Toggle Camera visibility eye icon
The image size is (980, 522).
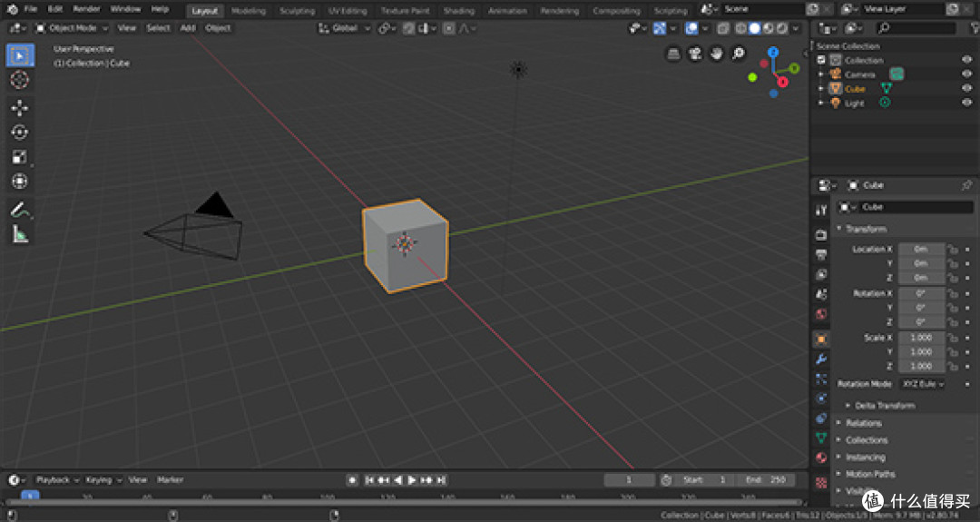pos(967,74)
